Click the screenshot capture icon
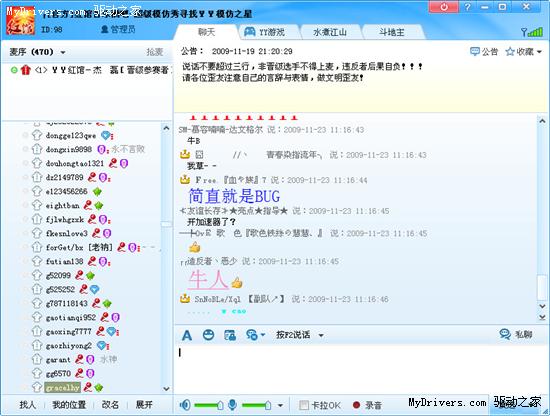Screen dimensions: 550x416 click(x=230, y=335)
